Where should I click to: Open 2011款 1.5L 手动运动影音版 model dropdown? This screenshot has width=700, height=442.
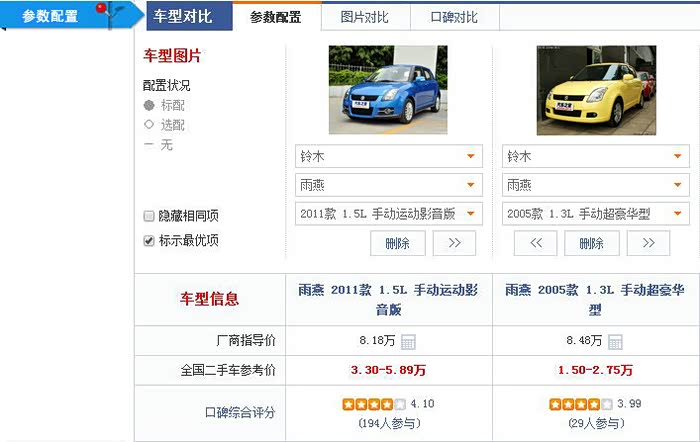point(388,214)
